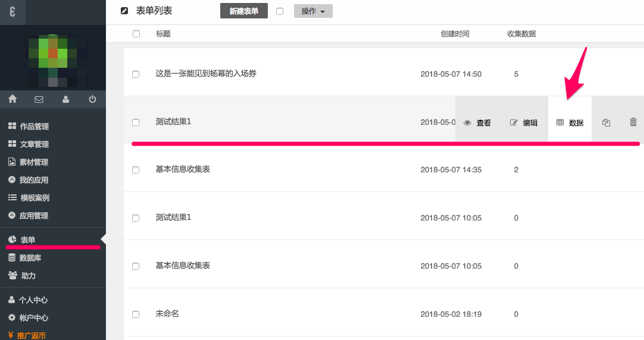
Task: Click the edit icon beside 表单列表 title
Action: pos(124,11)
